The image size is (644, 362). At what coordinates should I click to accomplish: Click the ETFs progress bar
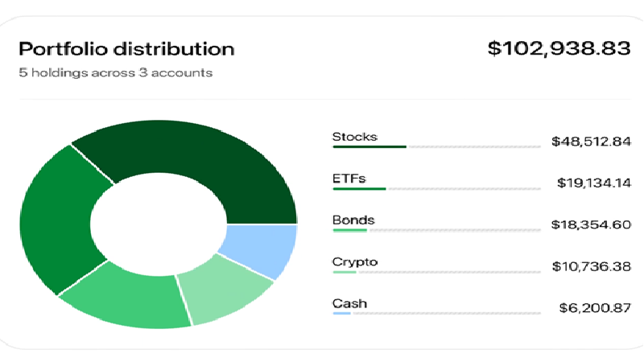coord(436,189)
